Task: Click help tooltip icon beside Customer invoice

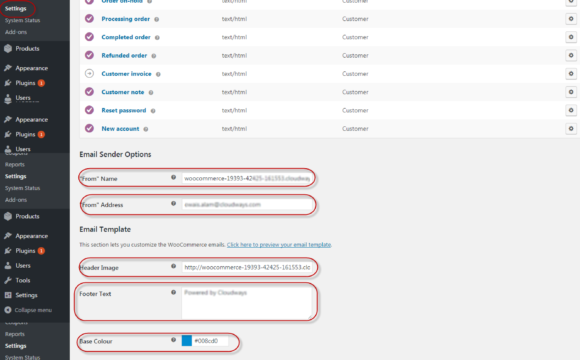Action: [x=158, y=74]
